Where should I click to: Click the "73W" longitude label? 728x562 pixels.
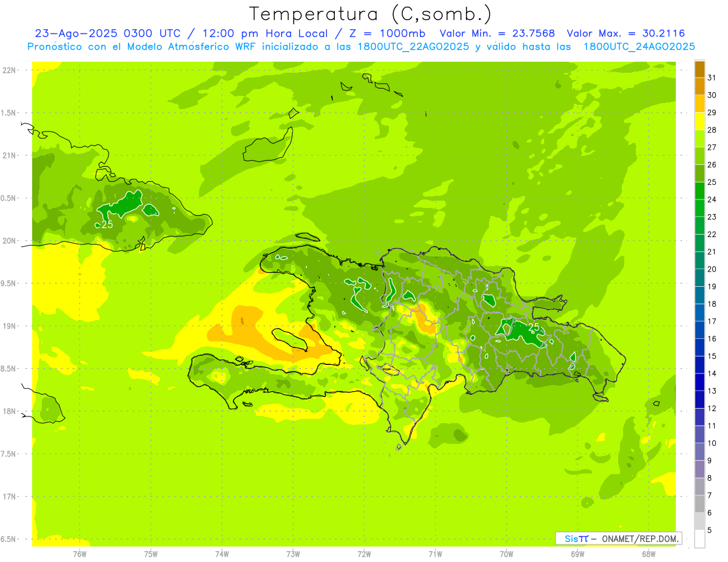pyautogui.click(x=293, y=554)
